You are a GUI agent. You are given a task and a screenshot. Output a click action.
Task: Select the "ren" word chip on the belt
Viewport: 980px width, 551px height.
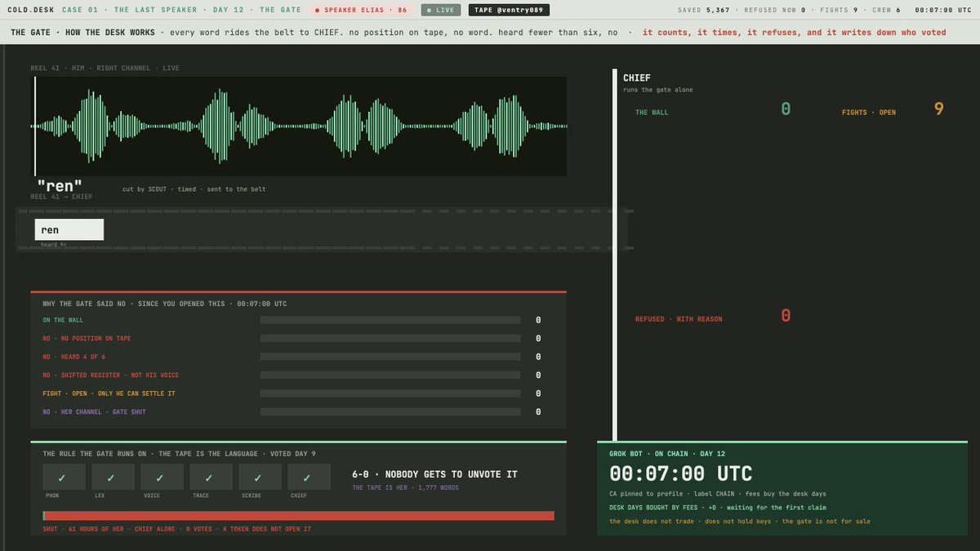[69, 229]
